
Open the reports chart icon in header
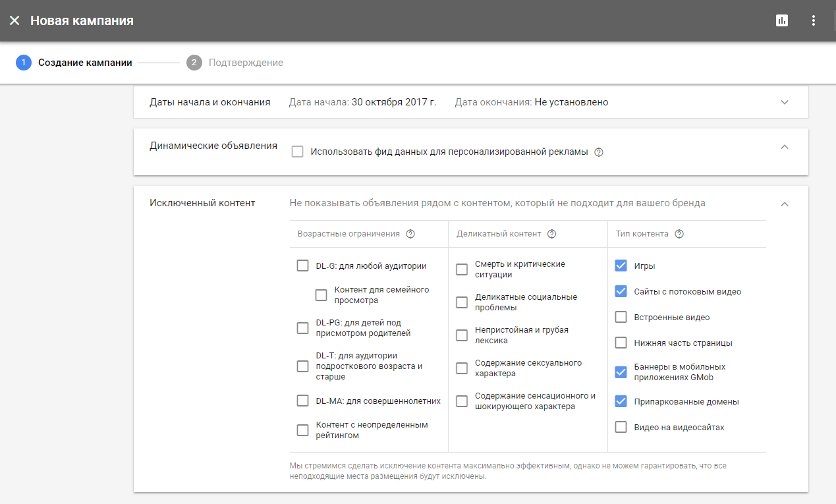(x=782, y=20)
